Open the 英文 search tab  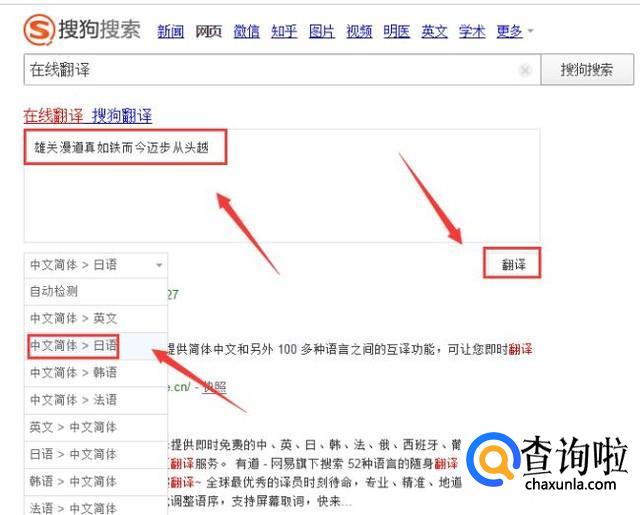click(x=434, y=31)
